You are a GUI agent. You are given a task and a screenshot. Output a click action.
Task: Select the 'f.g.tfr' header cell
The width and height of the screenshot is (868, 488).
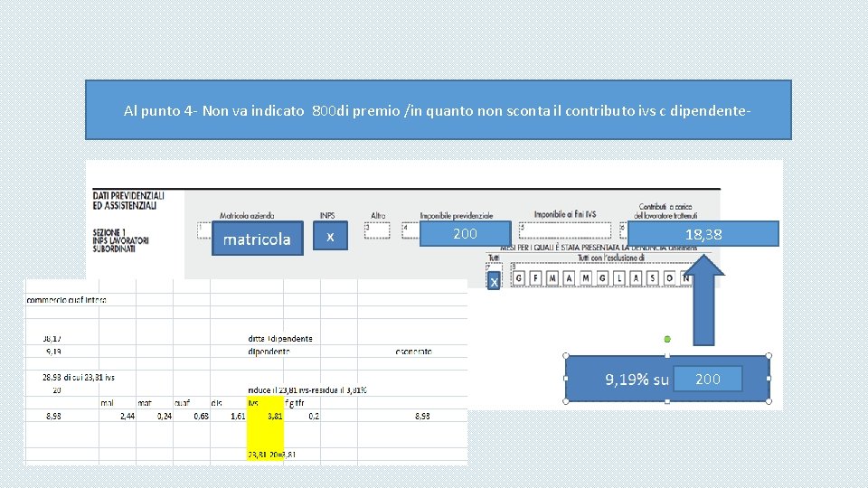tap(302, 403)
